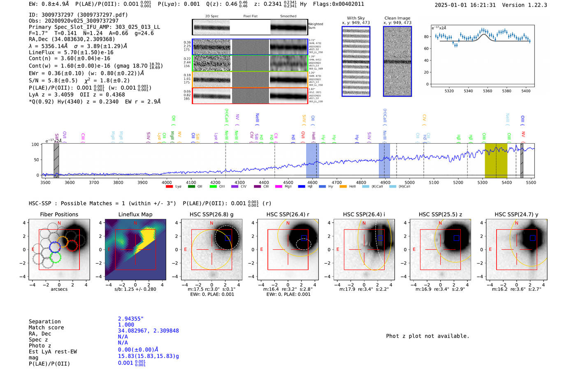Click the ID 3009737297 text line
This screenshot has height=392, width=576.
(x=78, y=15)
